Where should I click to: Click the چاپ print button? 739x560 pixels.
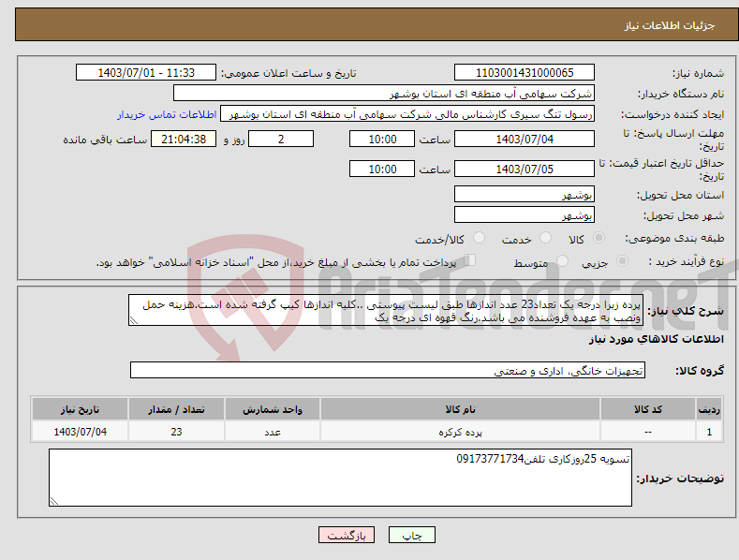click(x=412, y=535)
